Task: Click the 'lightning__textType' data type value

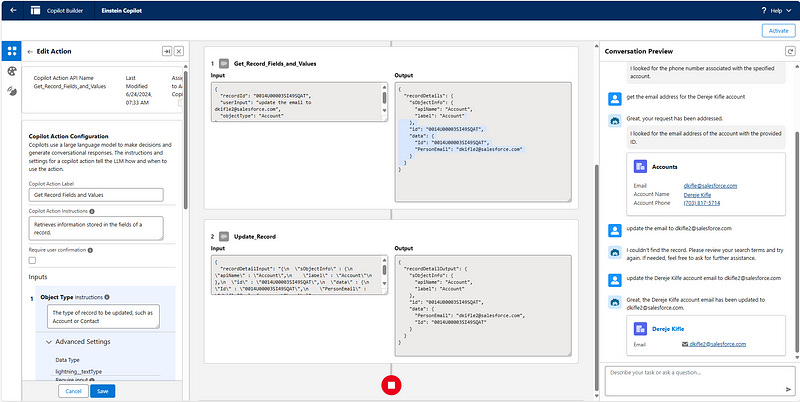Action: coord(79,372)
